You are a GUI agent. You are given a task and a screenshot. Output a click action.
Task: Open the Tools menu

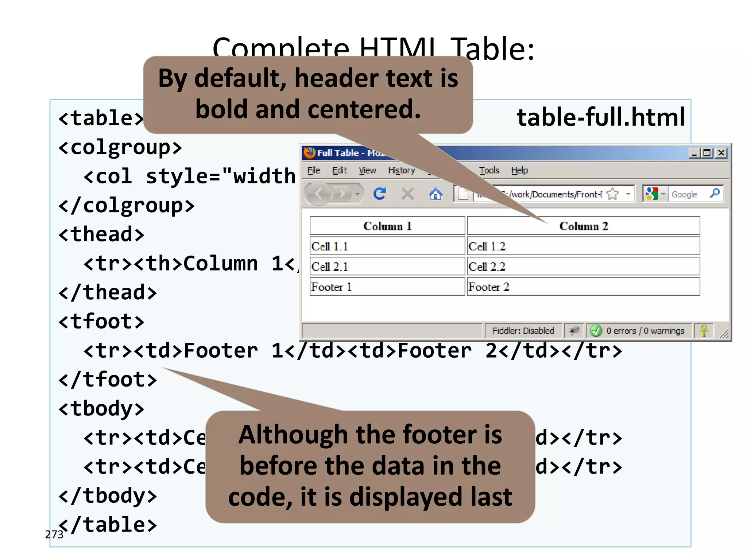[489, 170]
